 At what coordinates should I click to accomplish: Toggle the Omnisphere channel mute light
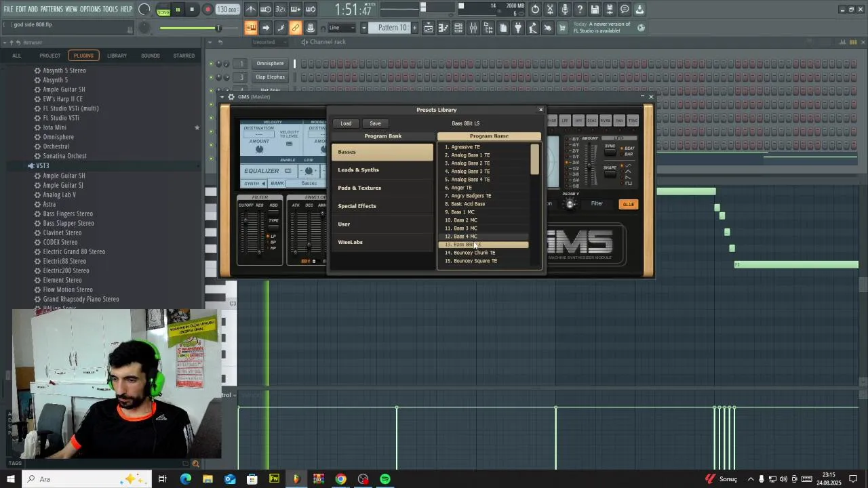(211, 64)
